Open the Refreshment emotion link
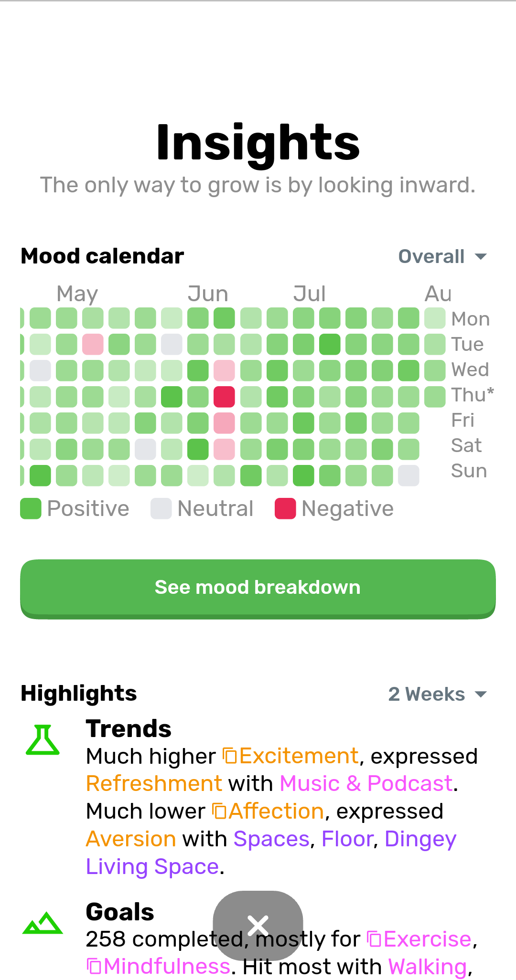Viewport: 516px width, 980px height. [x=154, y=784]
